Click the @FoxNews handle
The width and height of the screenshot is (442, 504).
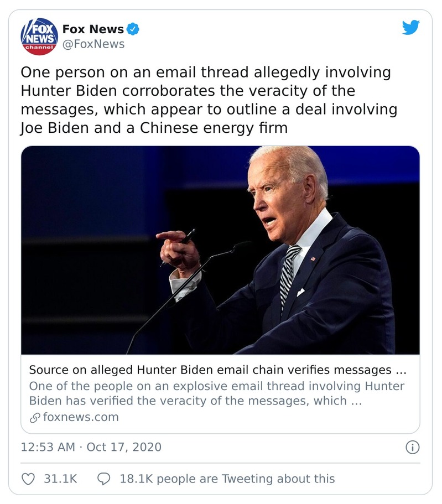pyautogui.click(x=93, y=44)
